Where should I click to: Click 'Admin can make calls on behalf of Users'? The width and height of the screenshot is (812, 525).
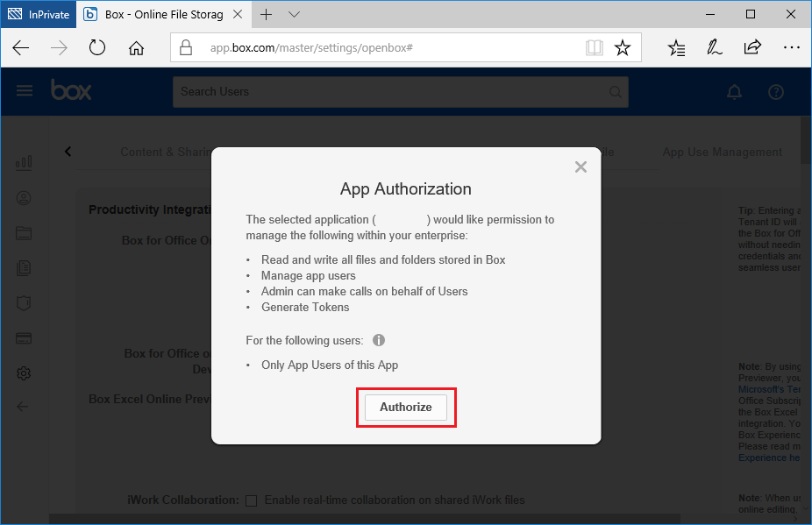364,292
